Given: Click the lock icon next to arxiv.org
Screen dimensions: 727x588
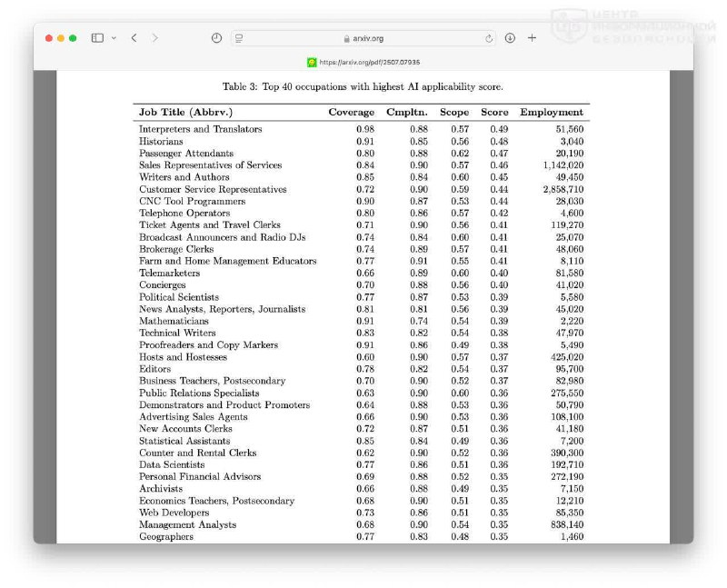Looking at the screenshot, I should tap(347, 39).
